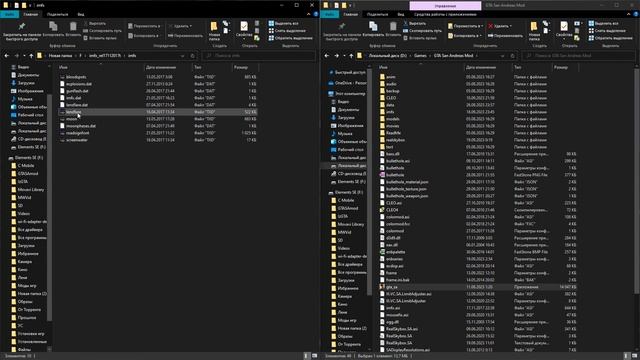Collapse ribbon chevron in the left window
640x360 pixels.
point(309,14)
